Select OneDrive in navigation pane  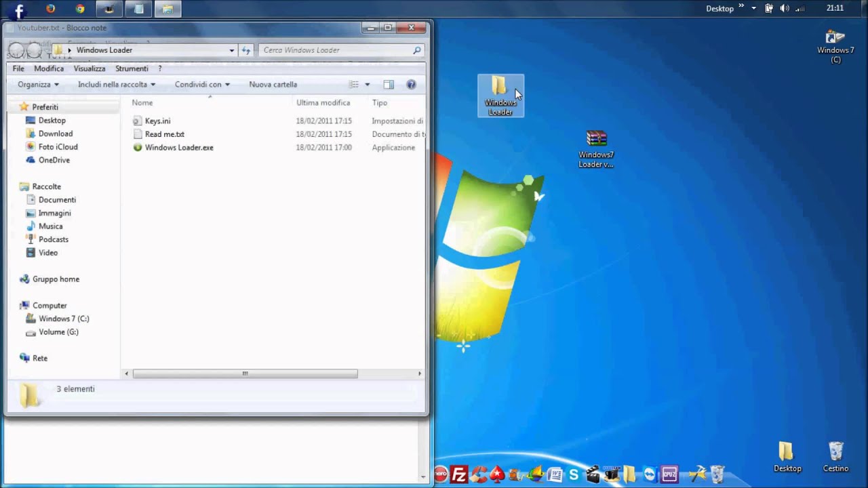54,160
